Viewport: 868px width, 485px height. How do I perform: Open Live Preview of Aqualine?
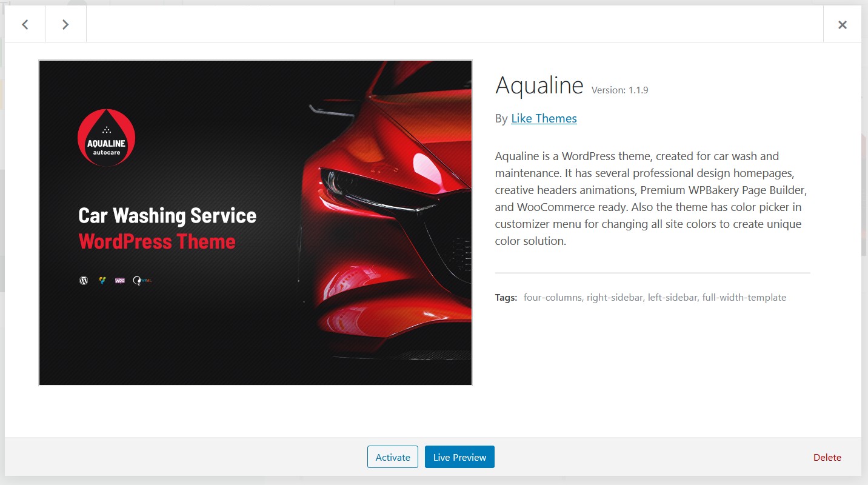(459, 457)
